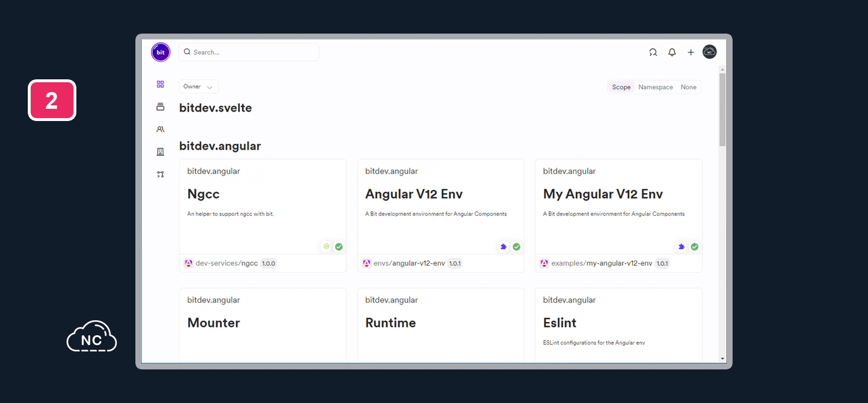Image resolution: width=868 pixels, height=403 pixels.
Task: Click version badge 1.0.0 on Ngcc card
Action: 269,263
